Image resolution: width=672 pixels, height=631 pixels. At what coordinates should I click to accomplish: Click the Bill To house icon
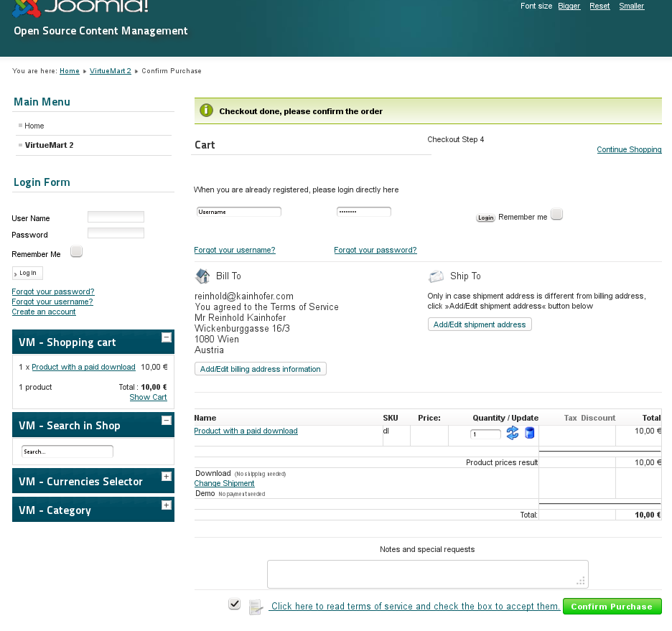coord(202,276)
